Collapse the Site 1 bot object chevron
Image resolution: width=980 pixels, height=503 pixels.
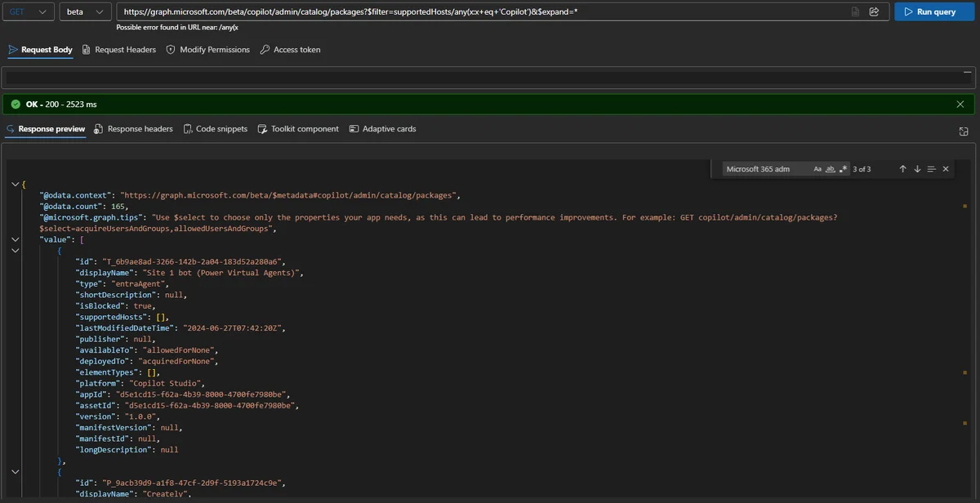point(16,251)
